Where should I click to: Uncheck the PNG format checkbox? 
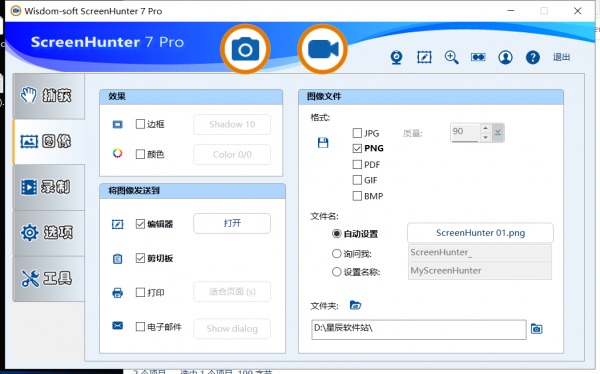tap(357, 148)
